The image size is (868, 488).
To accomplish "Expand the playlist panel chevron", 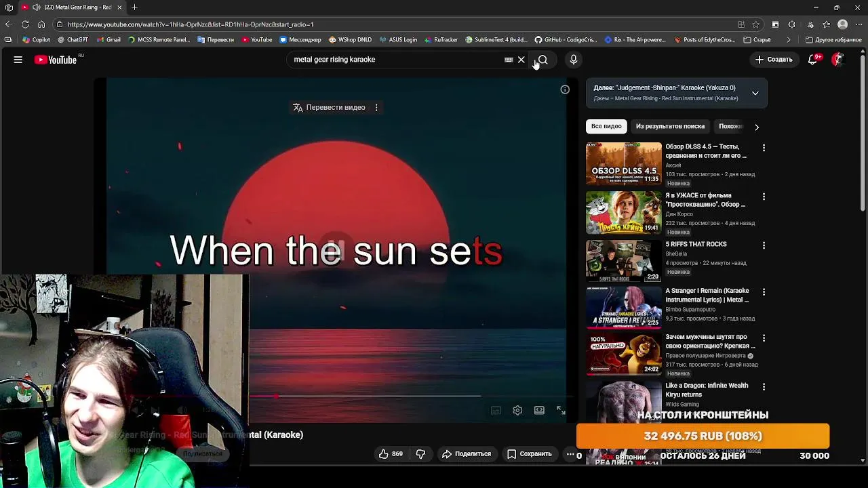I will [x=755, y=93].
